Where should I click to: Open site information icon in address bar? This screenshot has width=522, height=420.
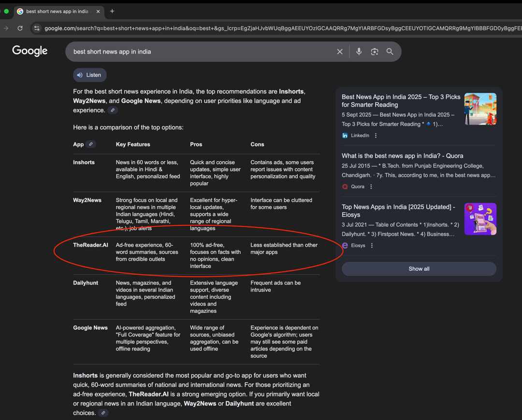pyautogui.click(x=37, y=28)
